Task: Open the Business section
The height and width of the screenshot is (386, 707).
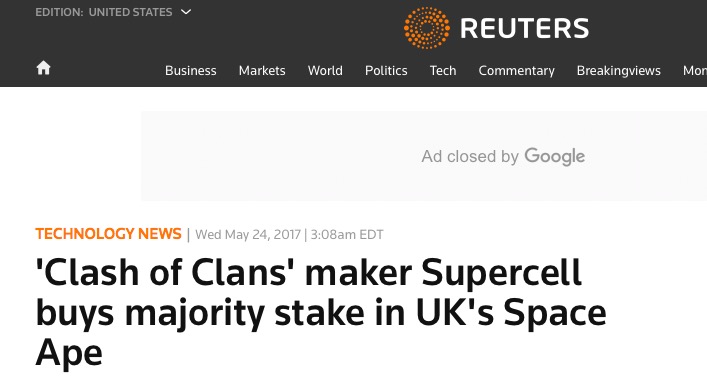Action: coord(190,71)
